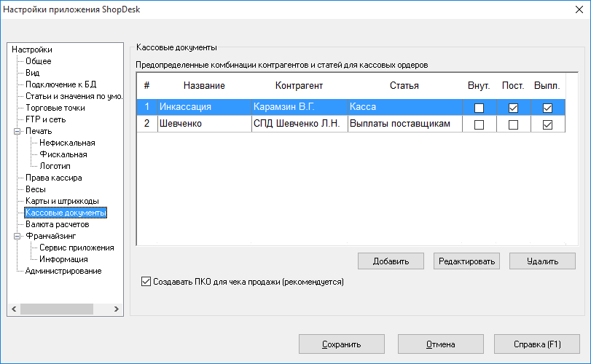
Task: Uncheck Выпл. checkbox for Шевченко row
Action: click(548, 124)
